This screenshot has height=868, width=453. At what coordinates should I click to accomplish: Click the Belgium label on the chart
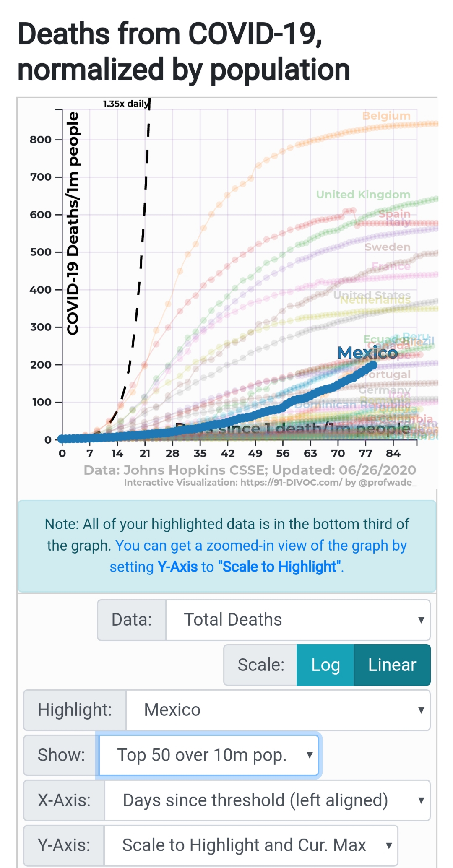386,116
